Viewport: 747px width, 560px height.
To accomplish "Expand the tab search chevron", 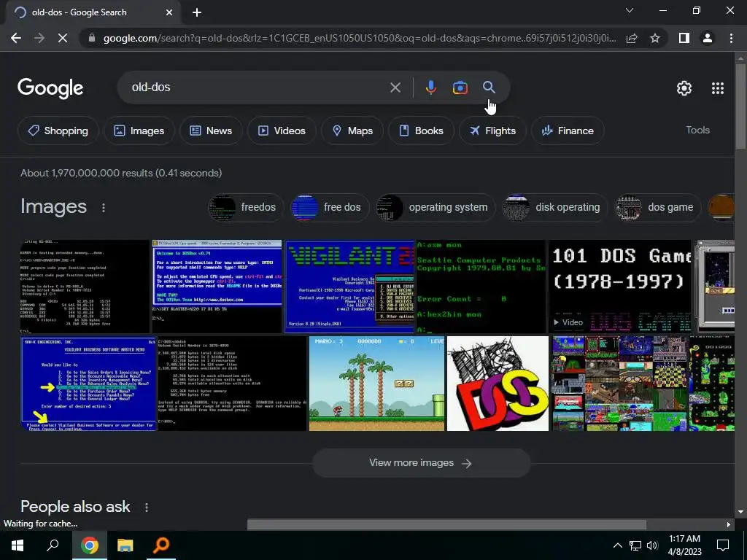I will click(630, 10).
